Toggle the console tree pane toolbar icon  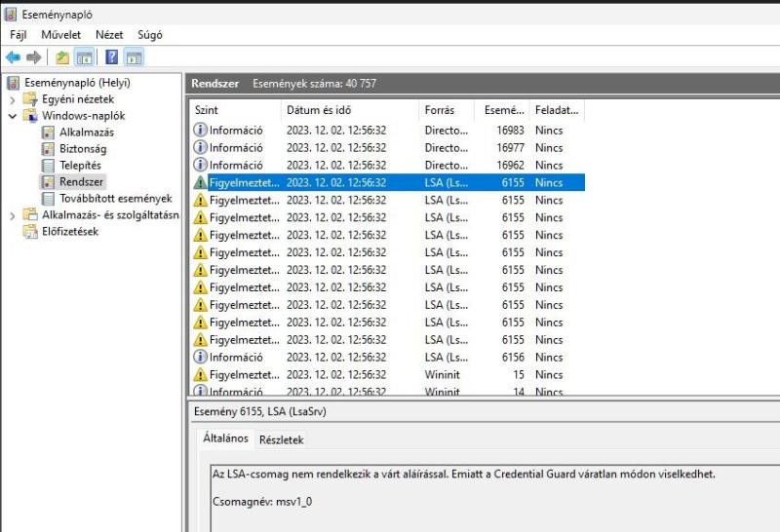point(84,57)
